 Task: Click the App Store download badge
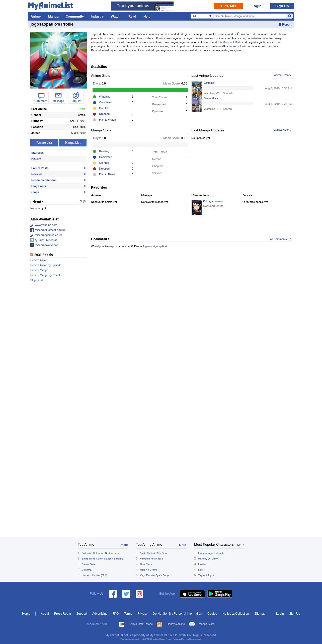192,594
